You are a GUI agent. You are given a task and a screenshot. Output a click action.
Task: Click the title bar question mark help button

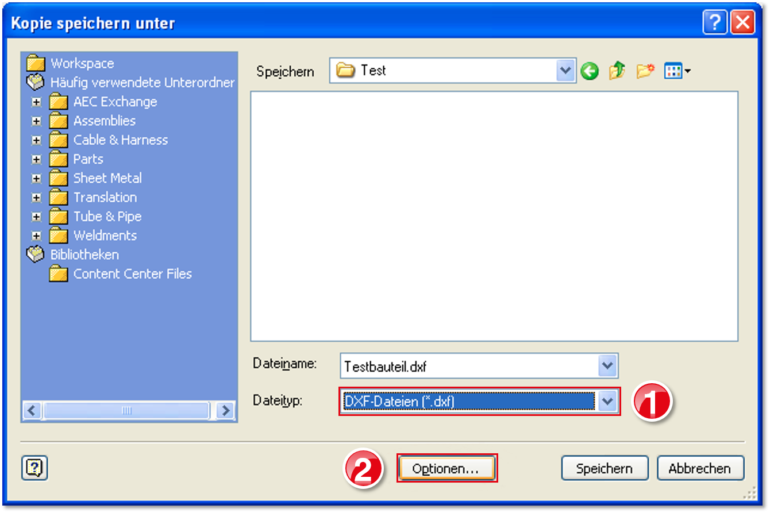(714, 23)
